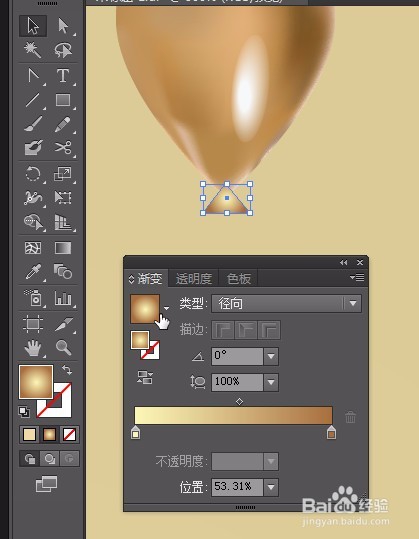
Task: Click the Reverse Gradient button
Action: coord(145,377)
